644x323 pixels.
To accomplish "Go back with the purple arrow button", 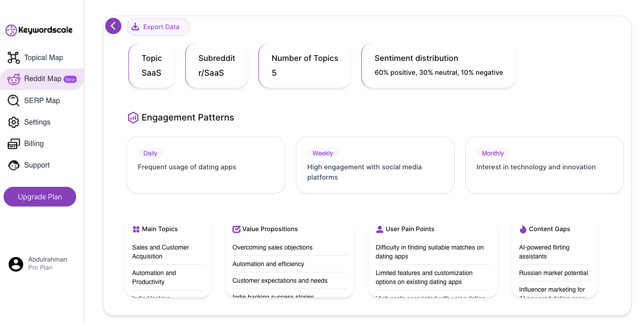I will [113, 26].
